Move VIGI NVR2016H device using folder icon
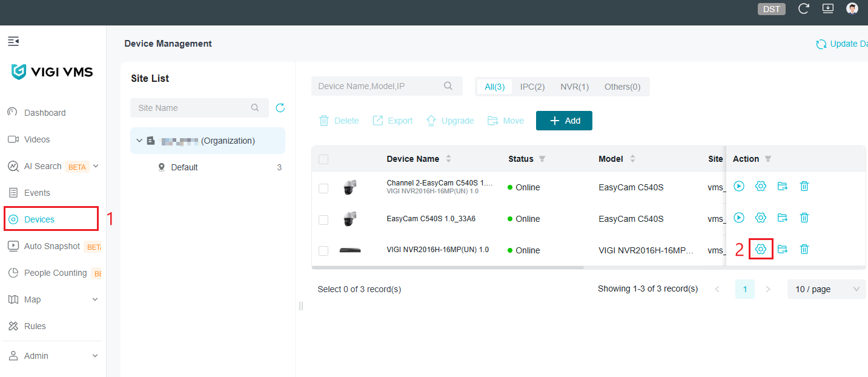868x377 pixels. [783, 249]
